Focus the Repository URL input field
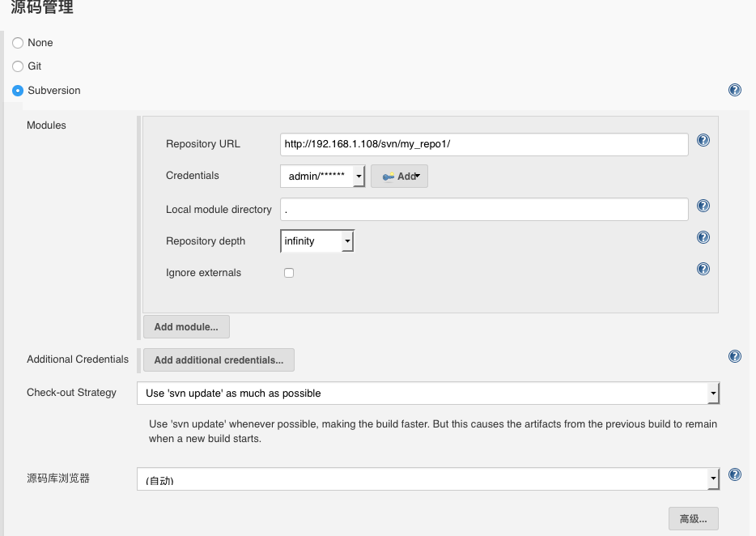756x536 pixels. click(484, 144)
